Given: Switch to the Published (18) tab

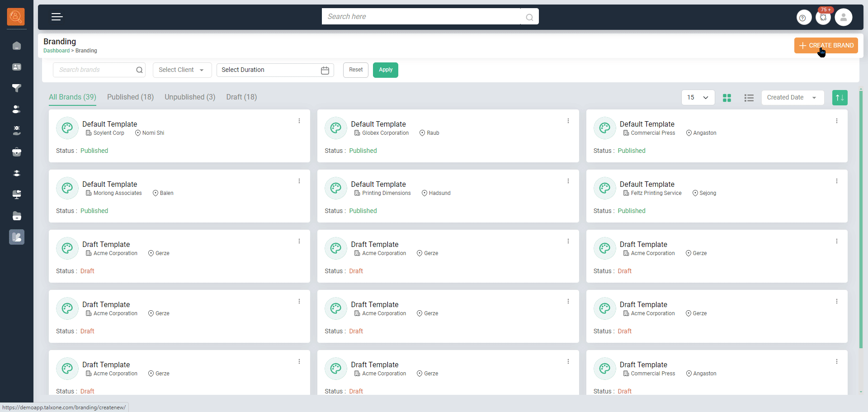Looking at the screenshot, I should (x=130, y=97).
